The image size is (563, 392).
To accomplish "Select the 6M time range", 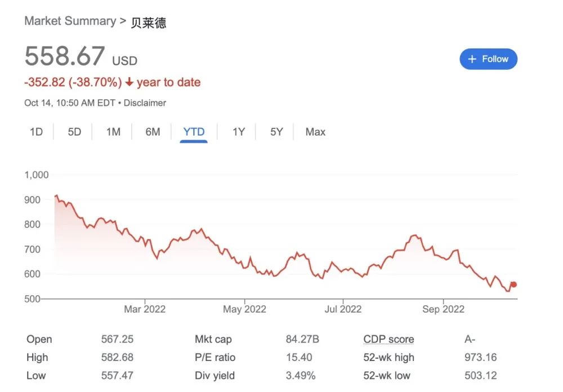I will pos(153,132).
